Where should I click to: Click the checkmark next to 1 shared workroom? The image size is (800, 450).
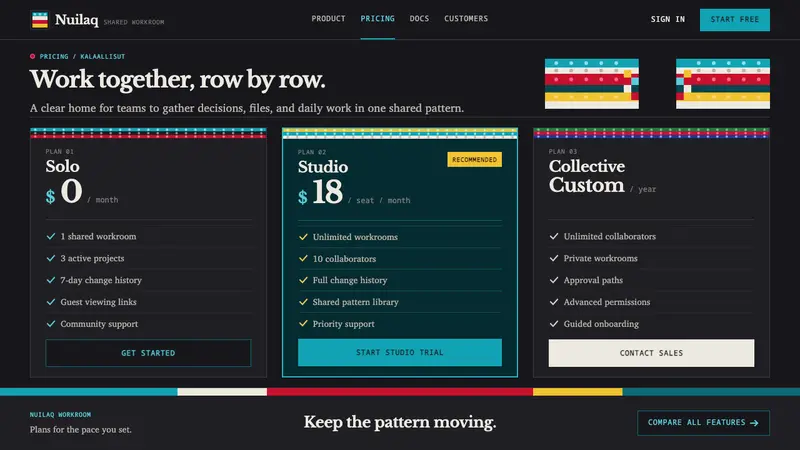click(51, 236)
